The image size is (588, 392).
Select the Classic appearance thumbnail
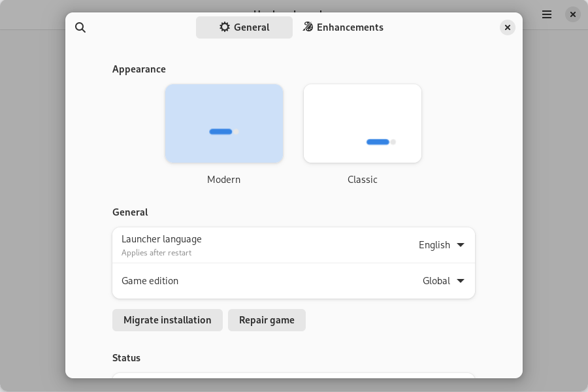pyautogui.click(x=363, y=123)
